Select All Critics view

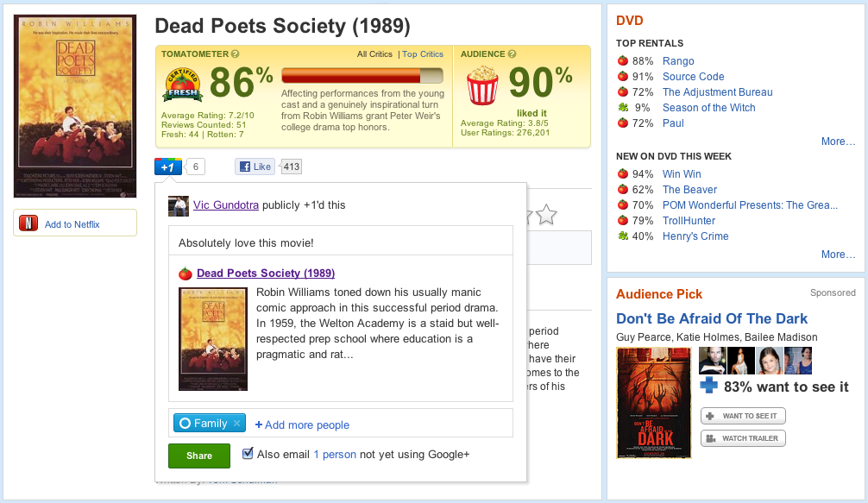point(374,54)
